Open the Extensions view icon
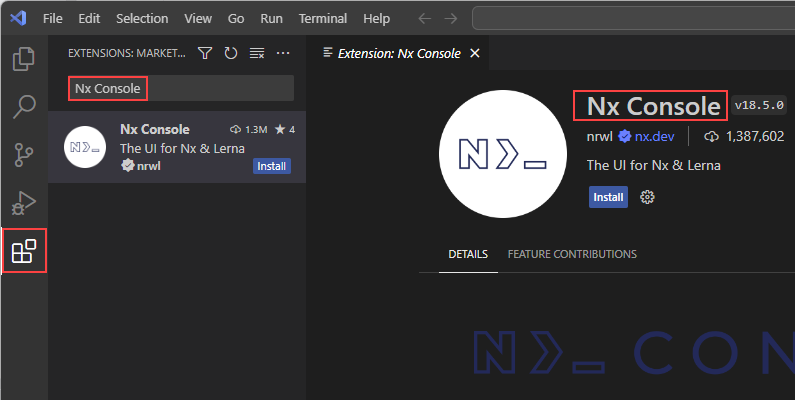Screen dimensions: 795x400 tap(24, 251)
